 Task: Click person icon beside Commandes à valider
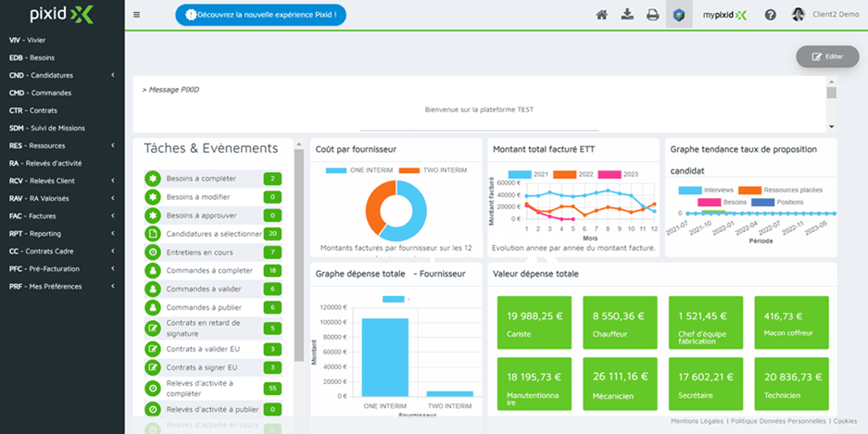152,289
